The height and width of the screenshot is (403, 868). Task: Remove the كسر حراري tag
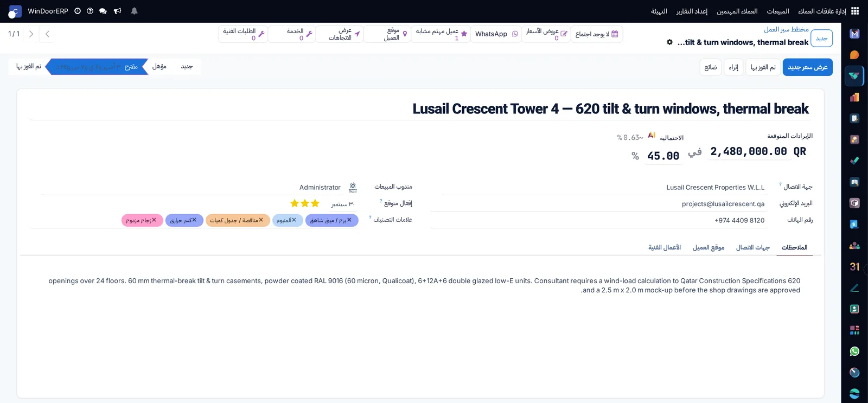click(194, 220)
